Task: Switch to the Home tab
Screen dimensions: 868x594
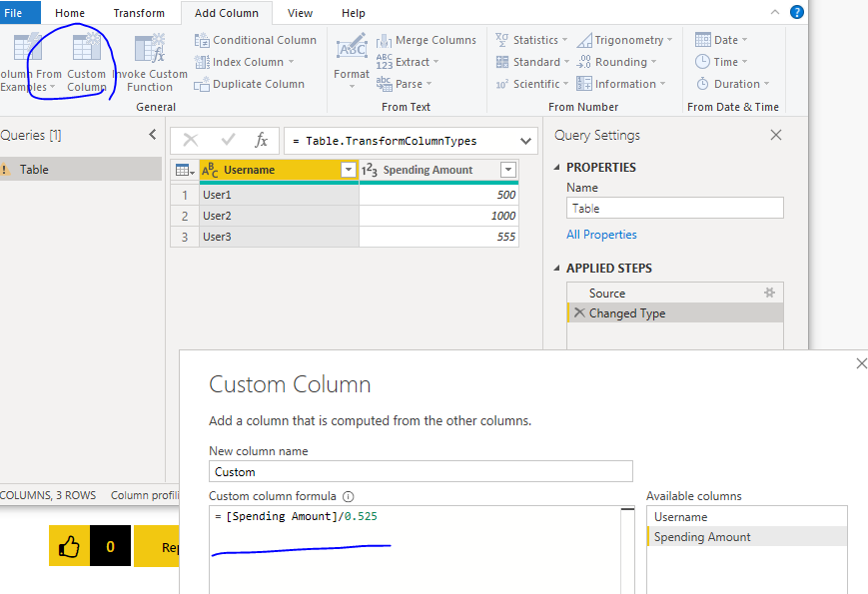Action: point(70,13)
